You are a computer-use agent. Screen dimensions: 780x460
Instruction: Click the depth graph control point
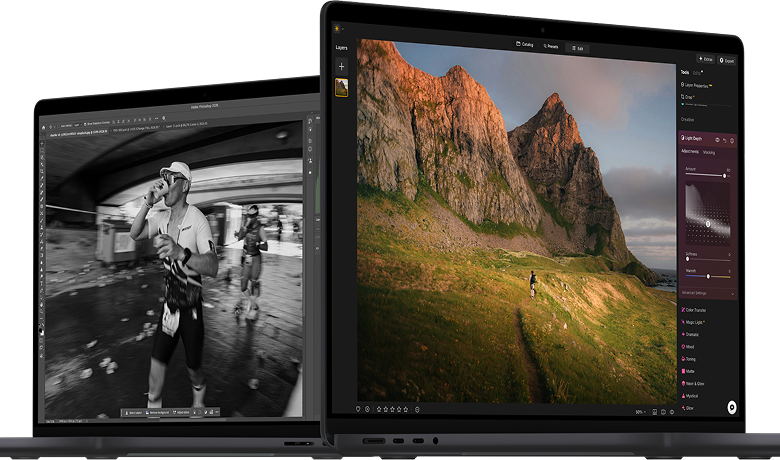[708, 224]
